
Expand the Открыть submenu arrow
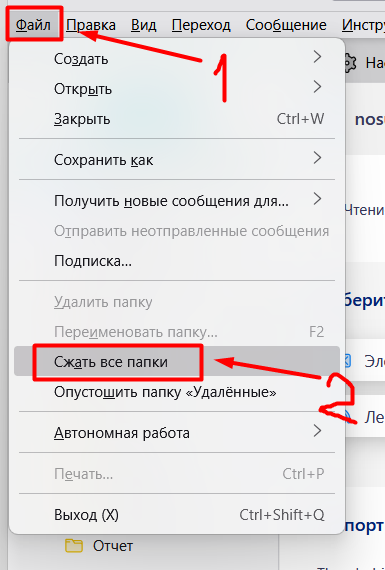pos(317,87)
